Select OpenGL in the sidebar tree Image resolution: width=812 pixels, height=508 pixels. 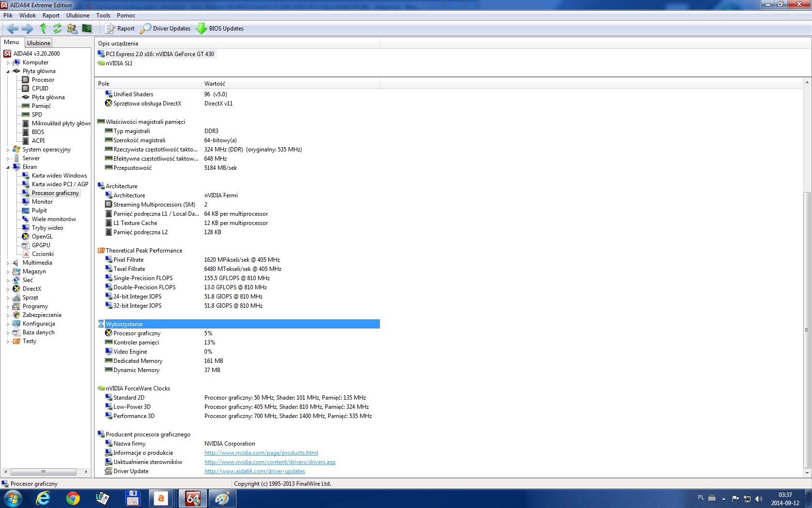pos(42,237)
